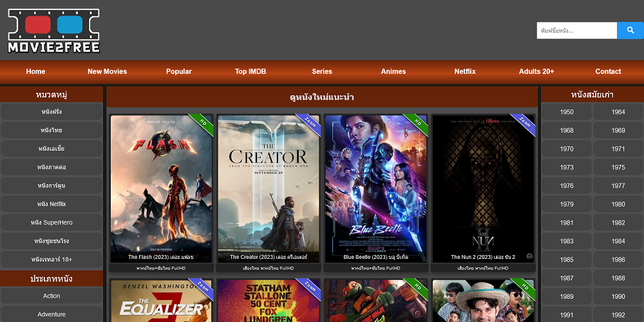Select the หนังไทย category
This screenshot has width=644, height=322.
coord(52,130)
